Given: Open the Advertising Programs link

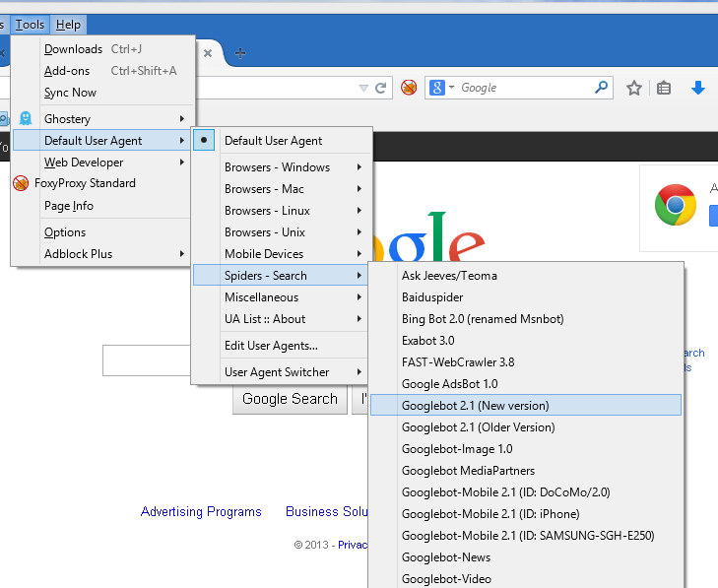Looking at the screenshot, I should pyautogui.click(x=201, y=511).
